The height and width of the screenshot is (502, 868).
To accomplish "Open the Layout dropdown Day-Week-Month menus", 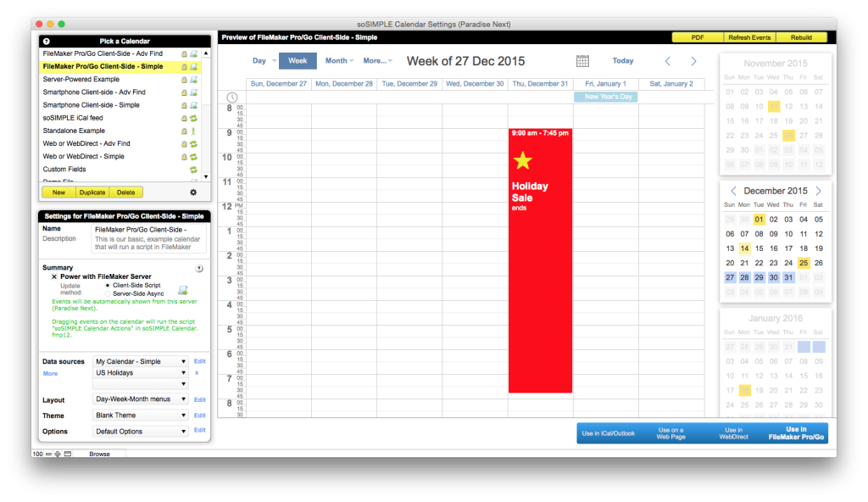I will 141,399.
